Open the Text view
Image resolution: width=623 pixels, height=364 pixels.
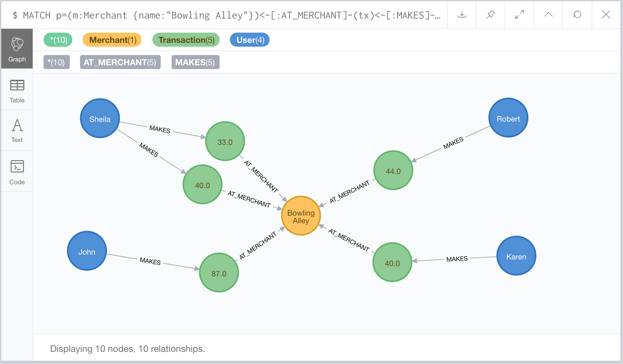tap(17, 131)
